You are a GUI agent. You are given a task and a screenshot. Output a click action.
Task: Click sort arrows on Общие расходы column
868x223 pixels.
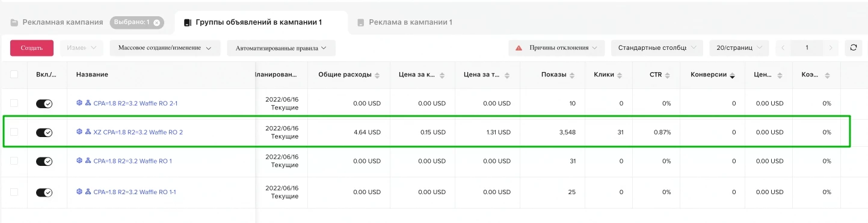click(x=377, y=75)
